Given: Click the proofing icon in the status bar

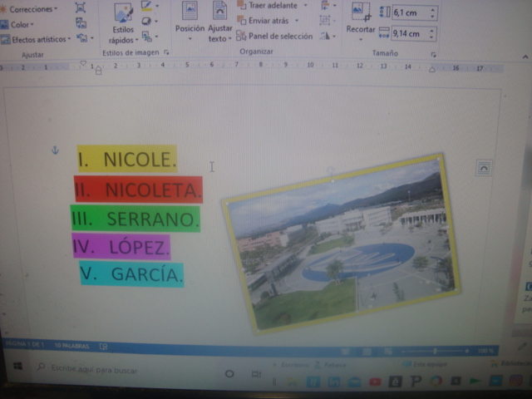Looking at the screenshot, I should 103,347.
